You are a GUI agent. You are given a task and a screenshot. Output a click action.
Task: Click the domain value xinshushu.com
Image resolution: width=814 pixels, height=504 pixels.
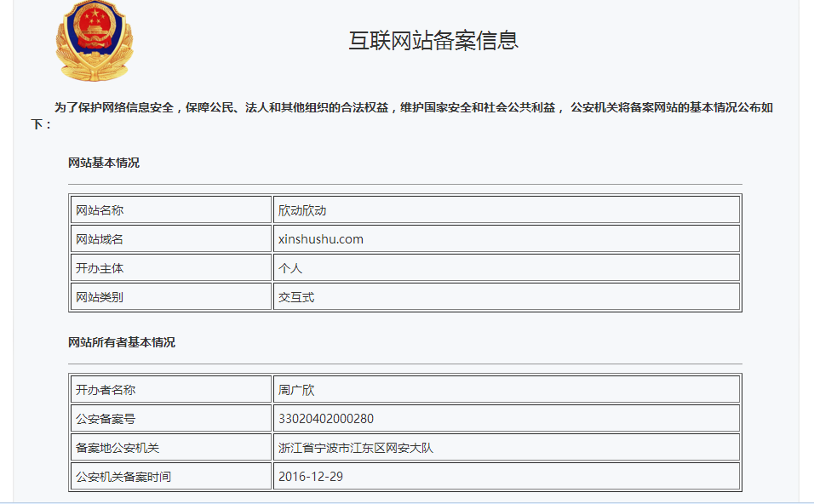click(321, 239)
